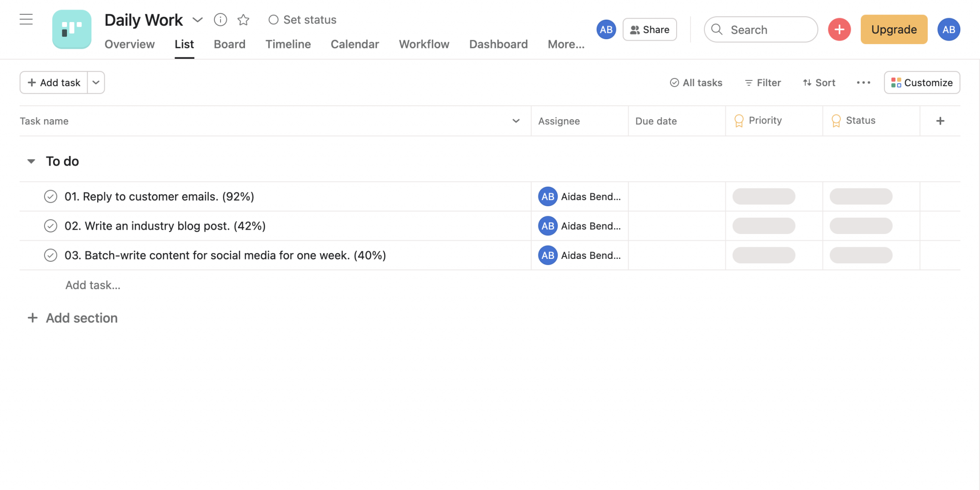Collapse the To do section
The image size is (980, 490).
coord(31,161)
